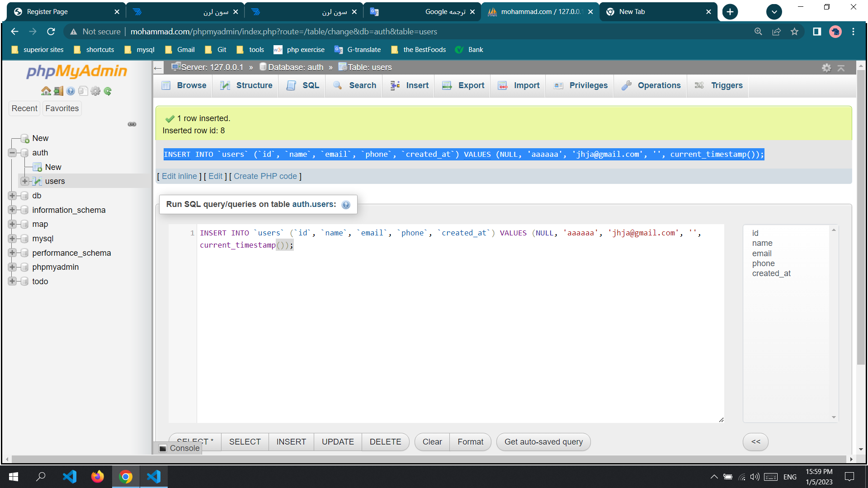Screen dimensions: 868x488
Task: Open Chrome profile avatar
Action: [x=835, y=32]
